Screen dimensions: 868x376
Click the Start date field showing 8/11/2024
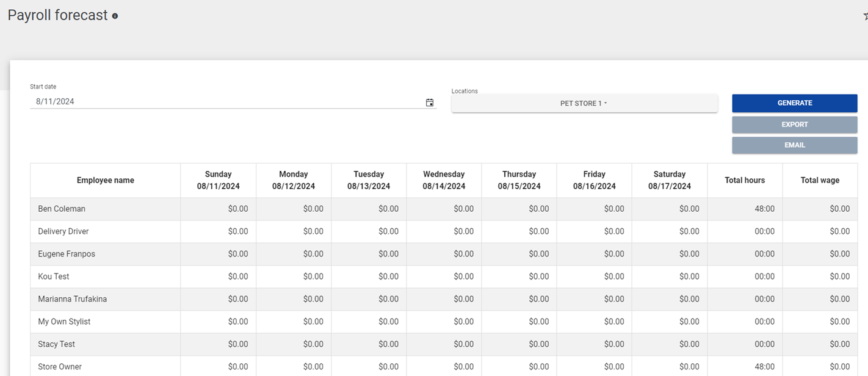233,102
